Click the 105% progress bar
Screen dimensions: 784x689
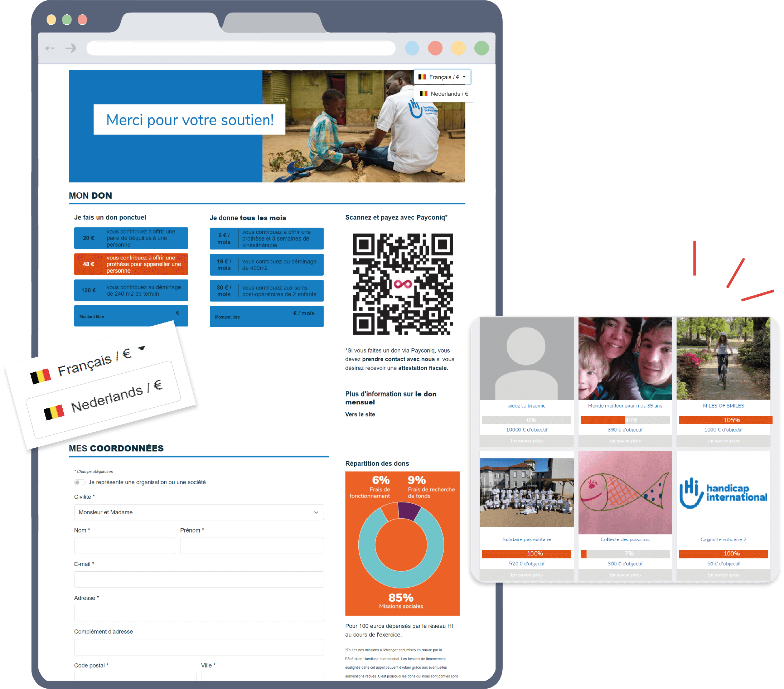coord(725,420)
